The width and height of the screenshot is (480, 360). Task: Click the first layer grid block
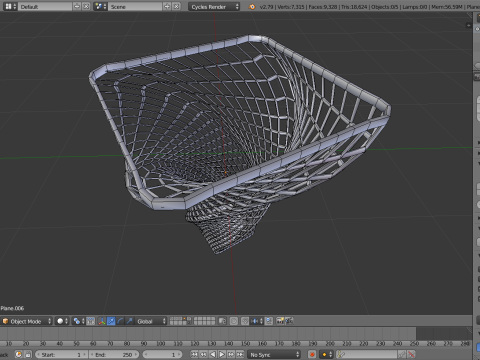pyautogui.click(x=180, y=321)
